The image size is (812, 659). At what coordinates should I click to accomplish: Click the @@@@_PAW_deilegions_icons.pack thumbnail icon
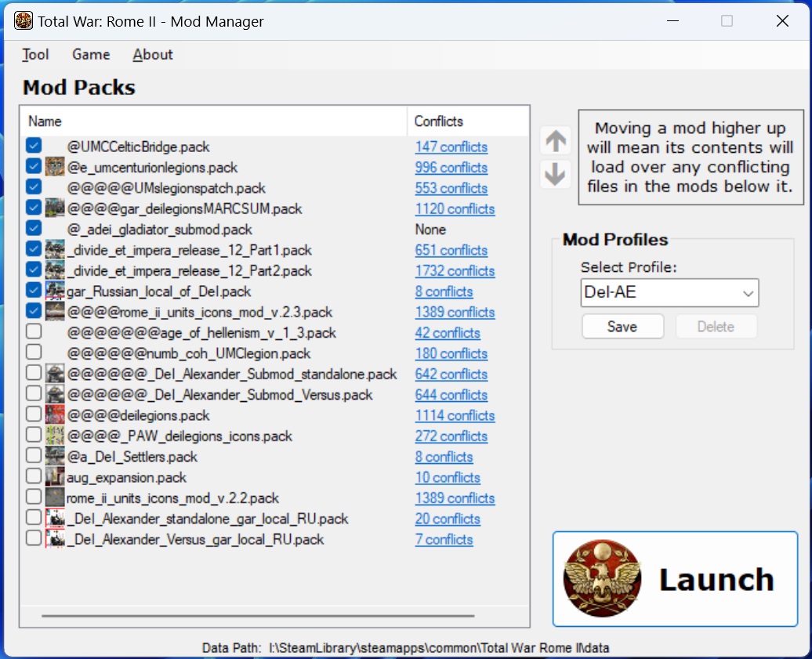tap(55, 436)
